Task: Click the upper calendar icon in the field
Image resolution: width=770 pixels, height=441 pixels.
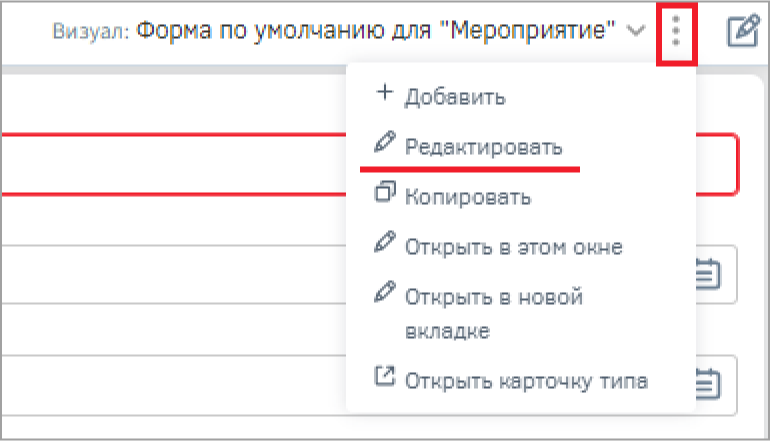Action: 709,274
